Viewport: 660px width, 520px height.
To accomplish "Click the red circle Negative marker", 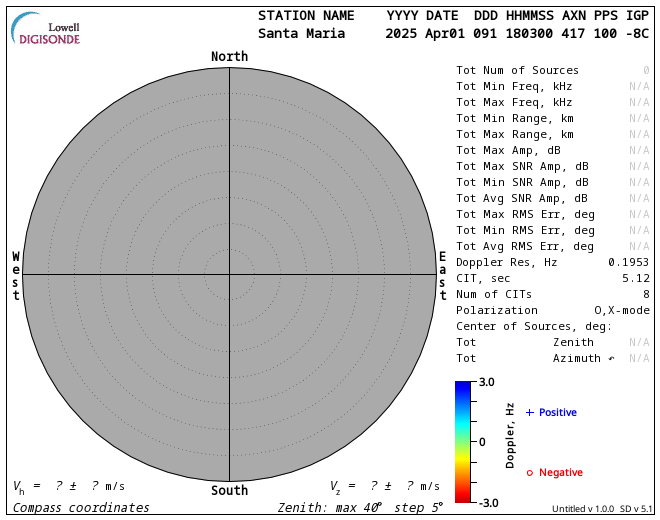I will point(530,473).
